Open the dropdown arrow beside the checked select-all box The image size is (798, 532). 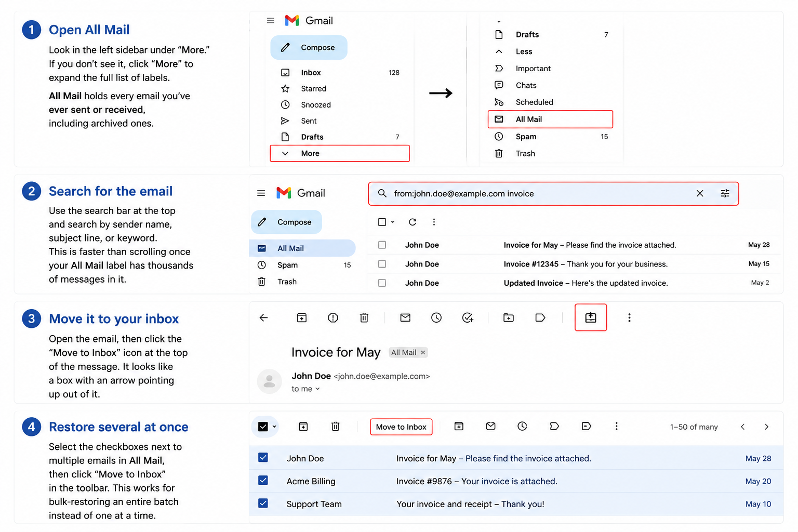pos(274,427)
